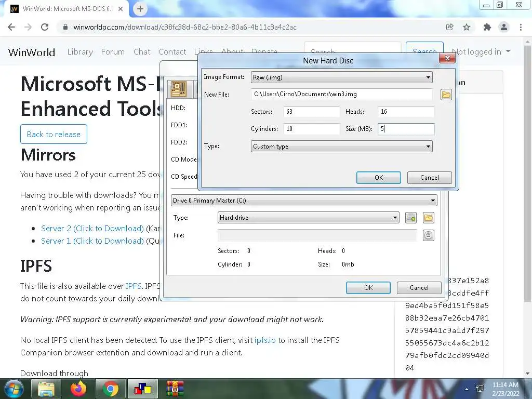Click the new hard disc image icon
Viewport: 532px width, 399px height.
point(411,218)
